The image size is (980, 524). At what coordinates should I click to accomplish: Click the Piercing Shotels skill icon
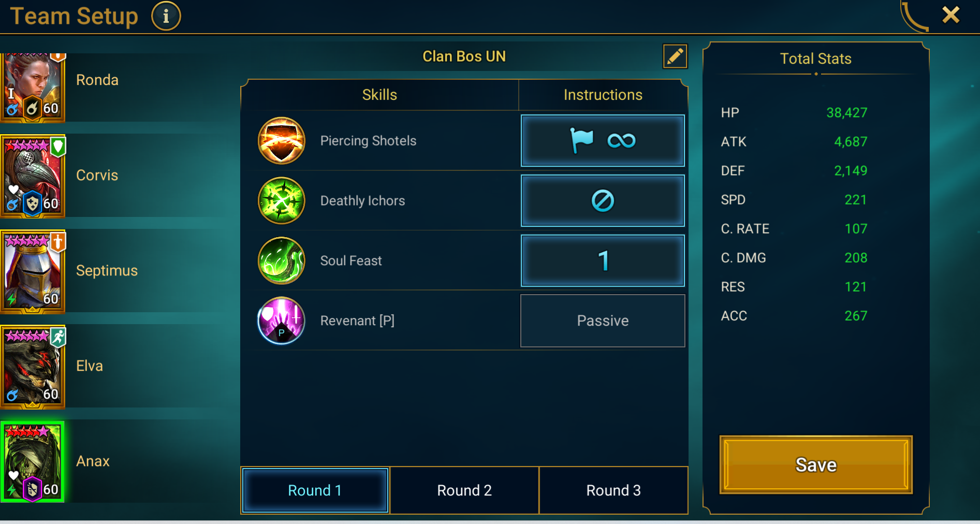[281, 140]
